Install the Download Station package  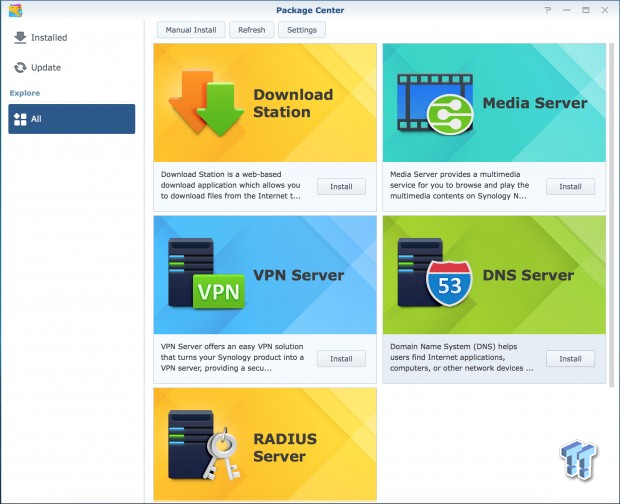click(341, 187)
